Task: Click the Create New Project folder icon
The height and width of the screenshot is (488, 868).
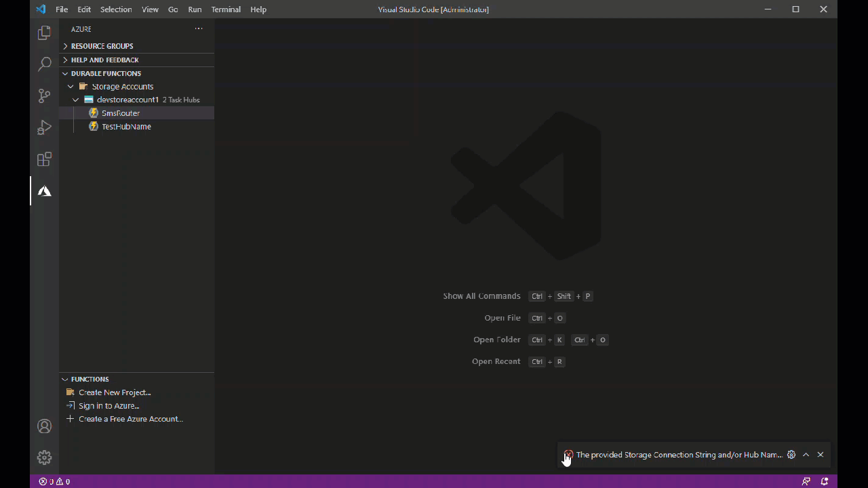Action: pyautogui.click(x=70, y=392)
